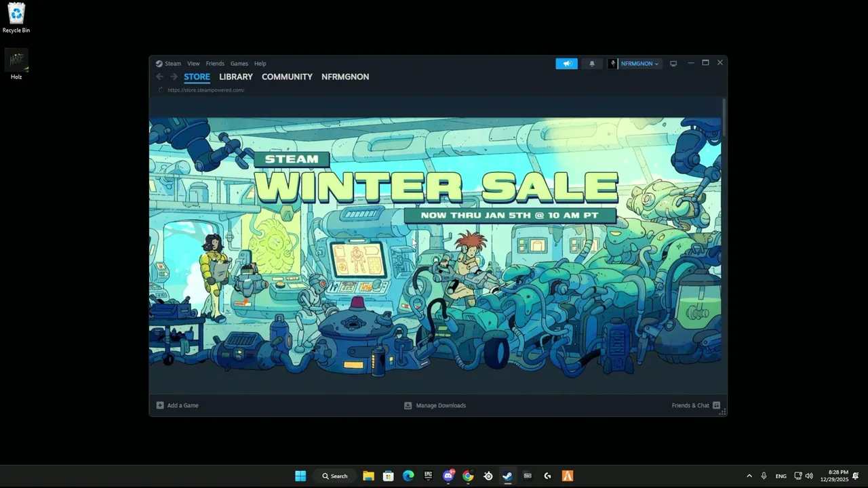Click the Search box in the taskbar
The image size is (868, 488).
pos(335,476)
